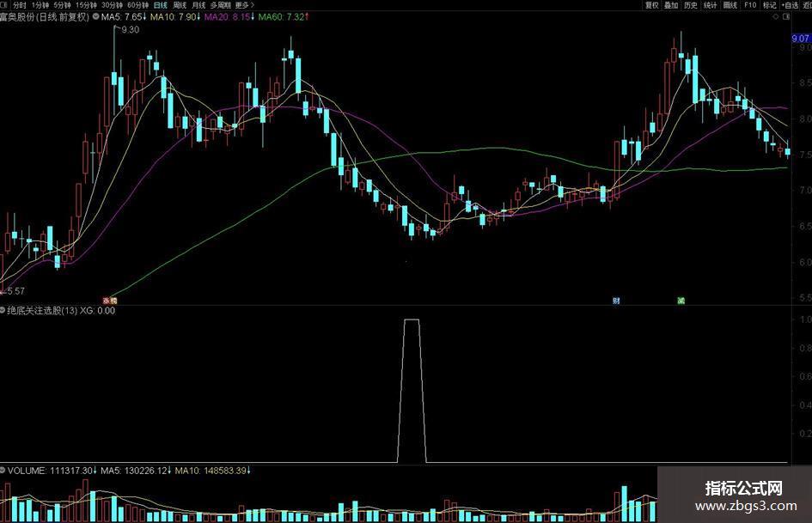Click the MA60: 7.32 indicator label

[x=284, y=16]
